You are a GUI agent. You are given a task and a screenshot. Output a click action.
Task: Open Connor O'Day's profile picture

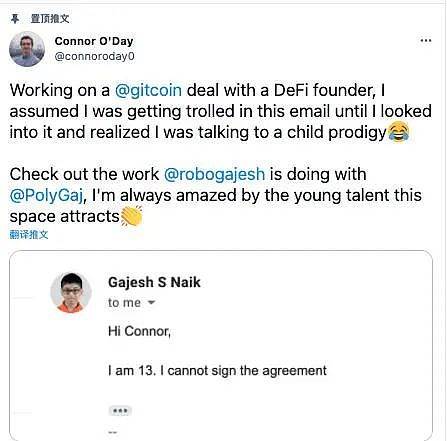pyautogui.click(x=27, y=49)
